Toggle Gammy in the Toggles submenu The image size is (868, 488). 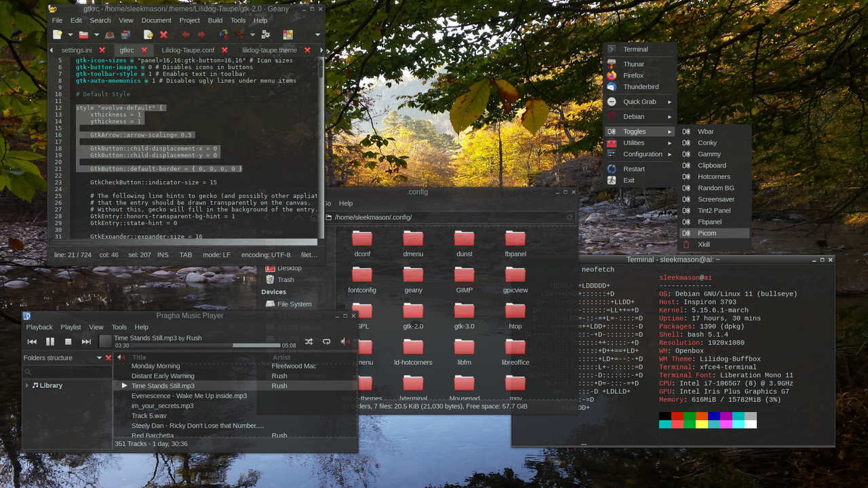(715, 155)
